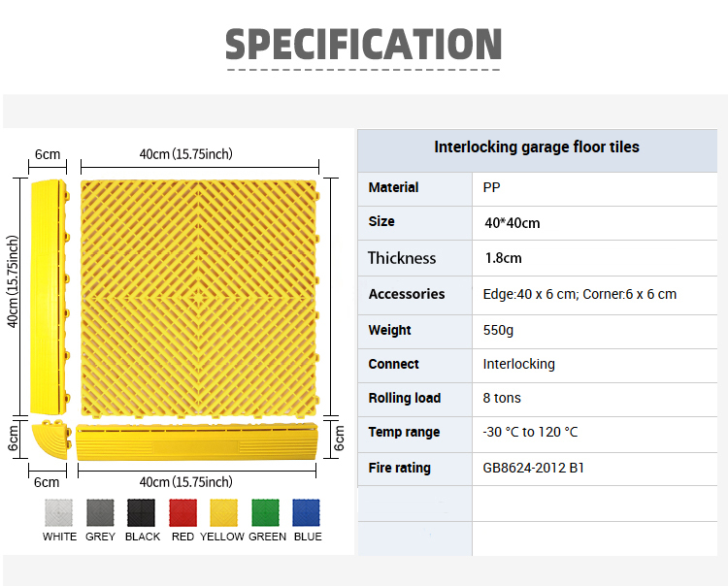Click the horizontal yellow edge piece image
Screen dimensions: 728x586
point(197,441)
